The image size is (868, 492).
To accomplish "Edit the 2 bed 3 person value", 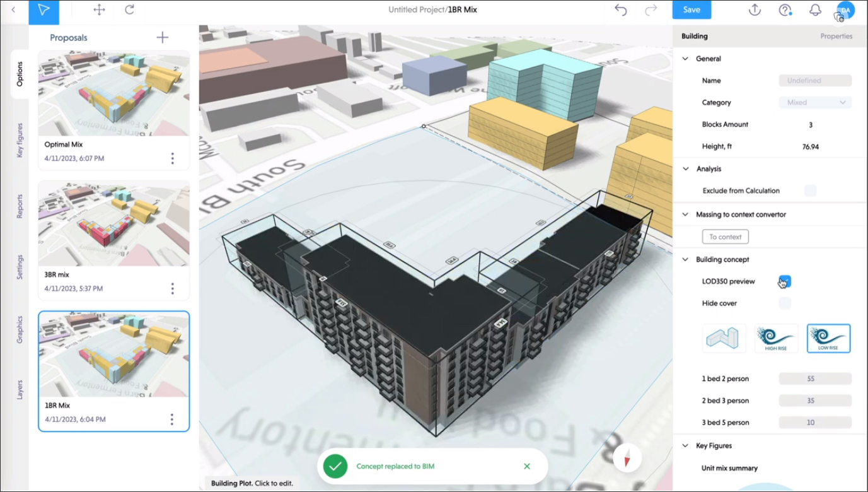I will pyautogui.click(x=815, y=401).
